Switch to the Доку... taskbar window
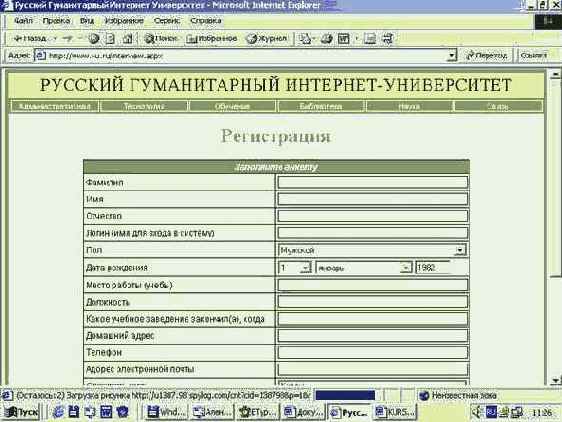562x422 pixels. 303,412
